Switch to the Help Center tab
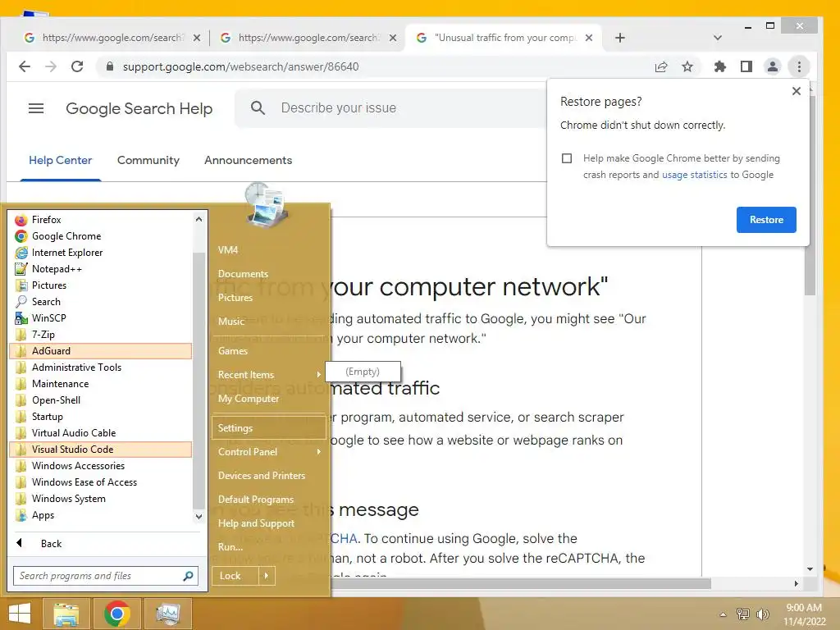Viewport: 840px width, 630px height. click(x=61, y=160)
